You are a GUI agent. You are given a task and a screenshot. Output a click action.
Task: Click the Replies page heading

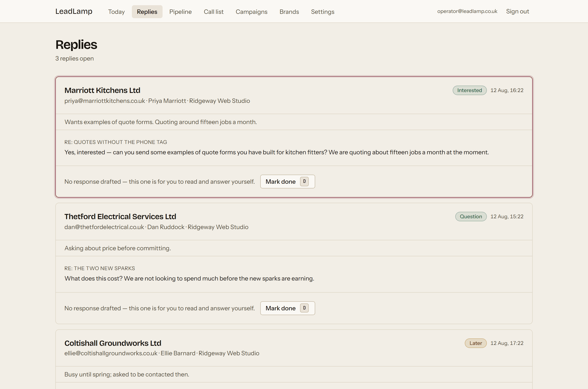point(76,45)
